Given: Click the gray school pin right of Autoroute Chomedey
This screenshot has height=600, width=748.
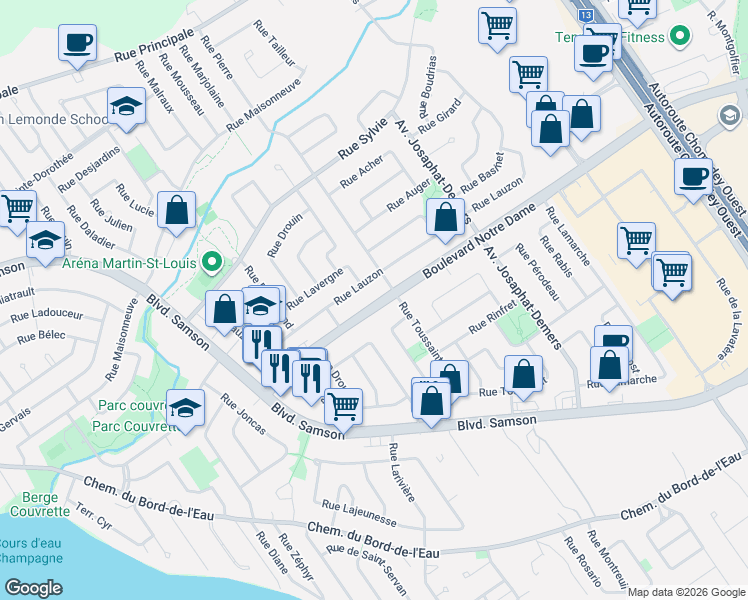Looking at the screenshot, I should pos(729,116).
